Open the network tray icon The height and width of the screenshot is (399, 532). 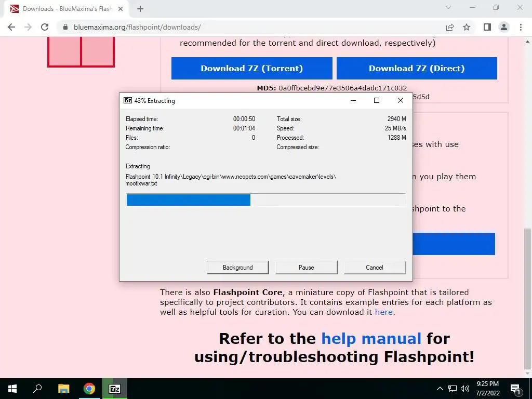tap(453, 389)
